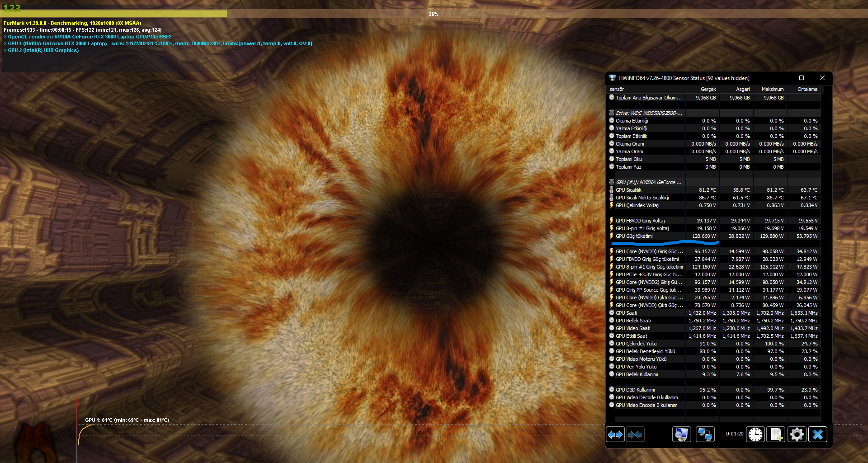Click the HWiNFO64 Sensor Status title bar text
Screen dimensions: 868x463
click(684, 78)
